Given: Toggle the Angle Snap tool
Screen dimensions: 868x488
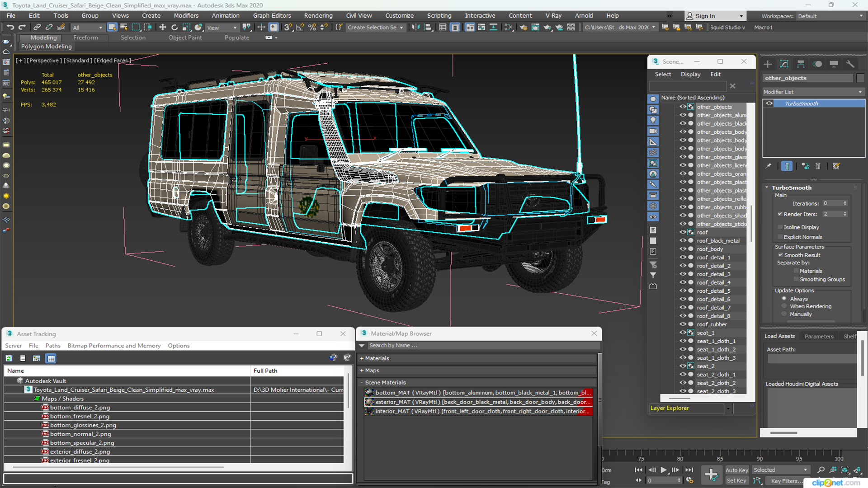Looking at the screenshot, I should pos(300,28).
